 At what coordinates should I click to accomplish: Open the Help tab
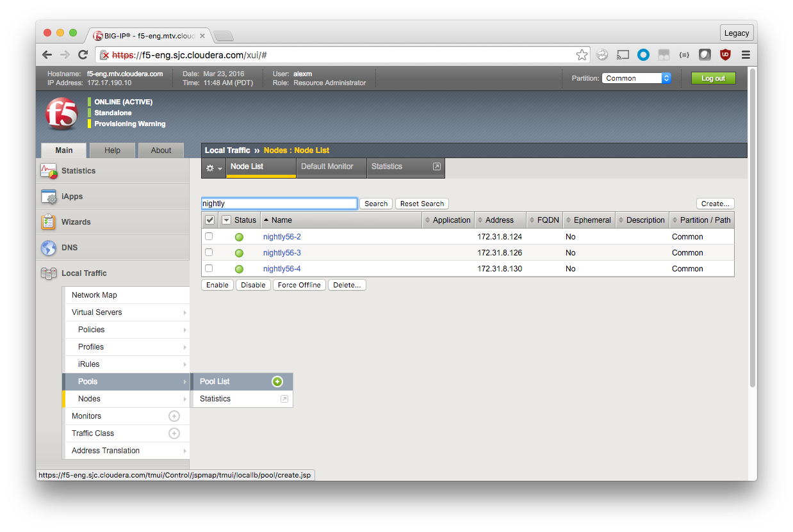click(x=112, y=150)
